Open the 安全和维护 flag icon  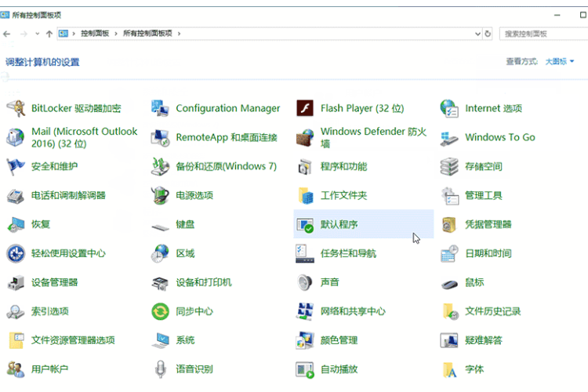click(x=16, y=166)
